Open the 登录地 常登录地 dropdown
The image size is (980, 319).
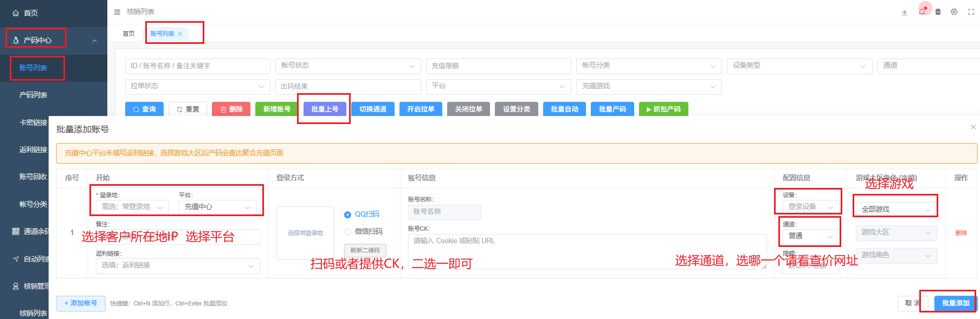tap(132, 207)
